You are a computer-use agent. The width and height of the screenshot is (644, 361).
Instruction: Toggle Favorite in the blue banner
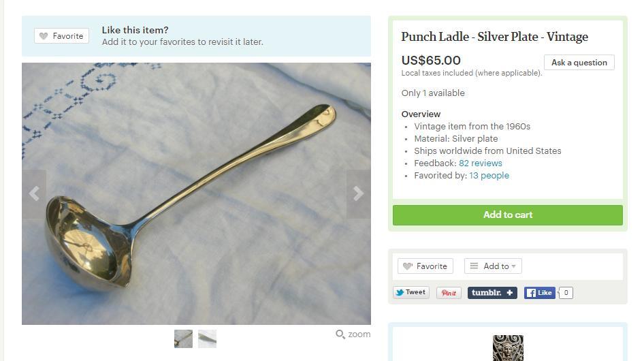click(x=61, y=36)
